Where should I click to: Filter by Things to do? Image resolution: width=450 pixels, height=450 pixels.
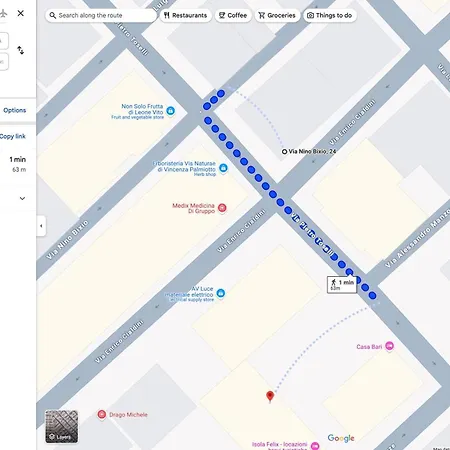click(330, 15)
